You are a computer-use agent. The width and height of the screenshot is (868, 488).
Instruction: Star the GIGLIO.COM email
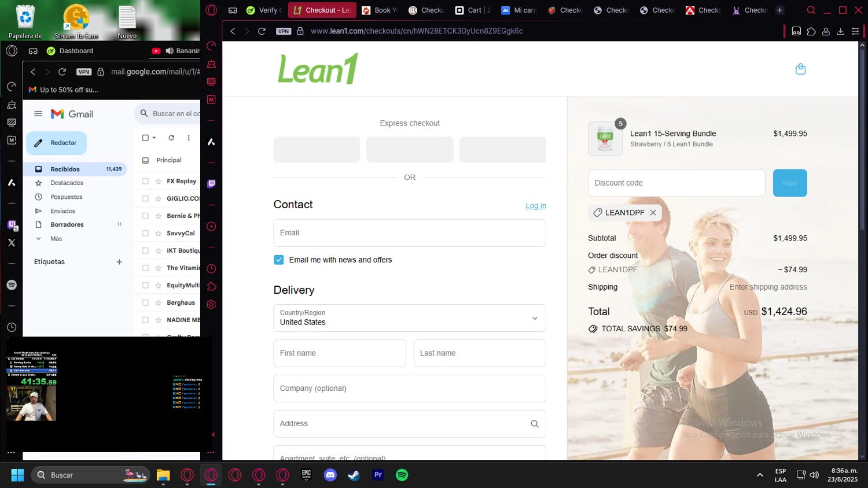pyautogui.click(x=158, y=198)
